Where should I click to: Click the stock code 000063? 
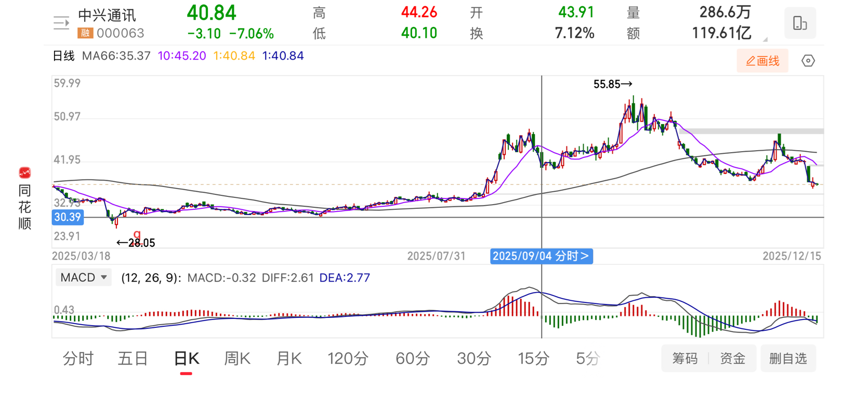click(121, 33)
